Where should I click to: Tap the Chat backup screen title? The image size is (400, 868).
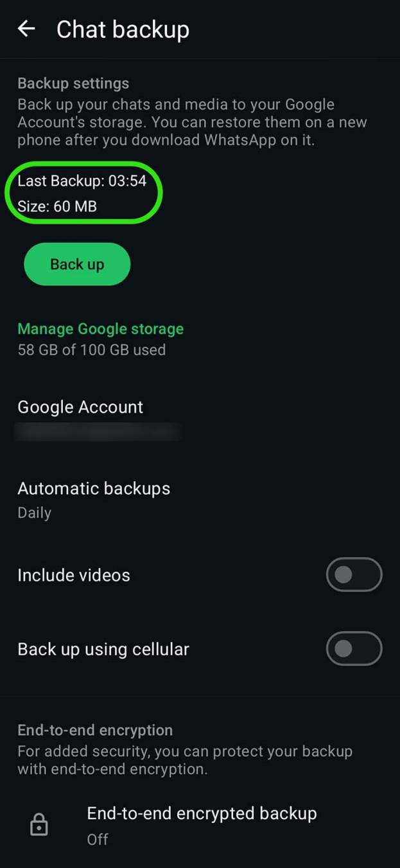coord(123,29)
